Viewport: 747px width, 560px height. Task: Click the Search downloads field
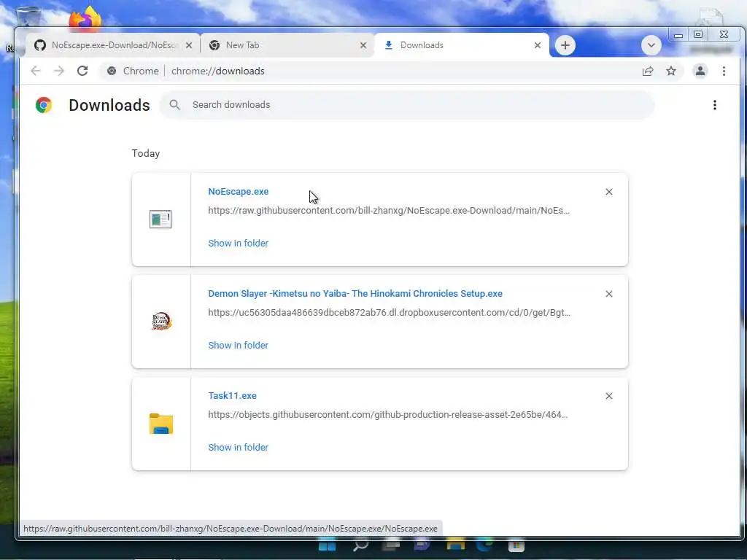click(407, 105)
